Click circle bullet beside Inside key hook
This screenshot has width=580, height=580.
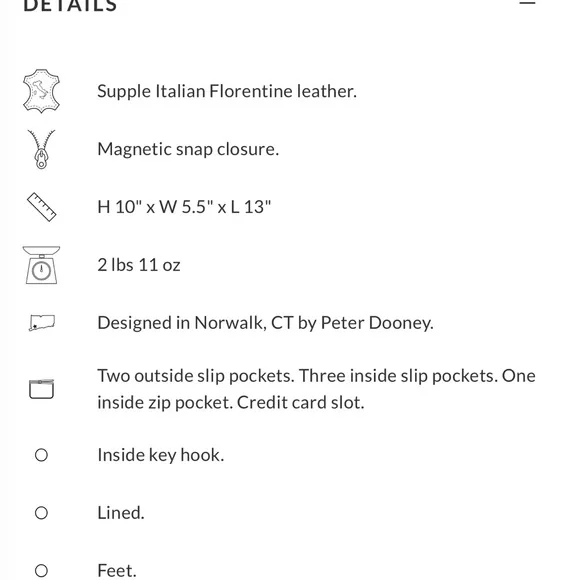pos(41,455)
